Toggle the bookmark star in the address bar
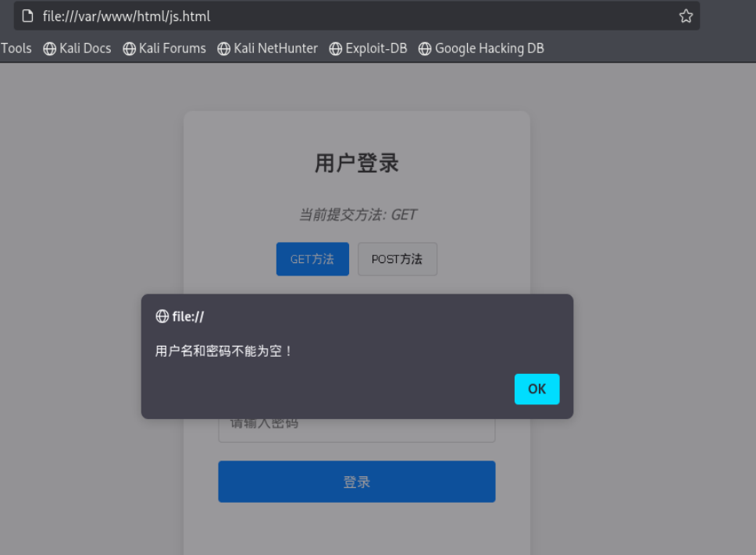The image size is (756, 555). (x=686, y=16)
